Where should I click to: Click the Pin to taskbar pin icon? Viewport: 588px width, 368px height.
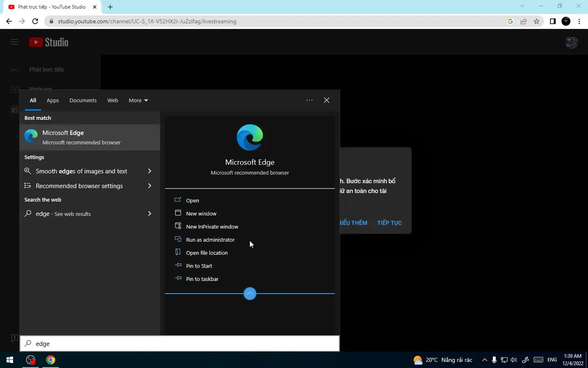coord(178,278)
